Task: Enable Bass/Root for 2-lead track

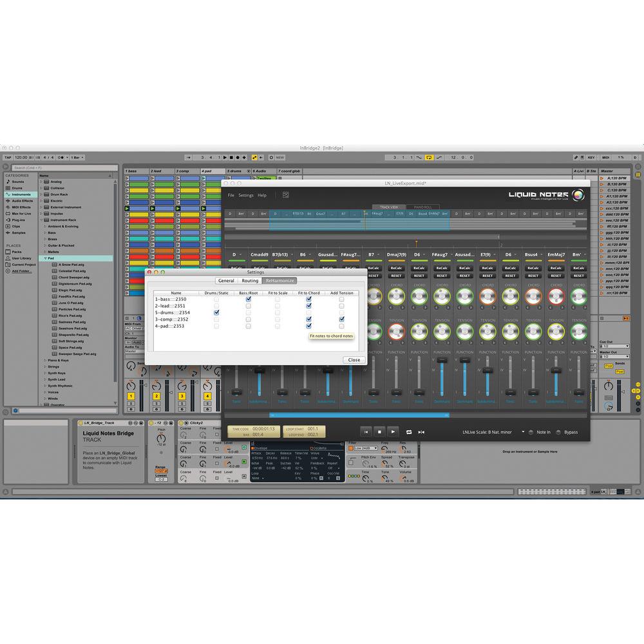Action: click(x=248, y=306)
